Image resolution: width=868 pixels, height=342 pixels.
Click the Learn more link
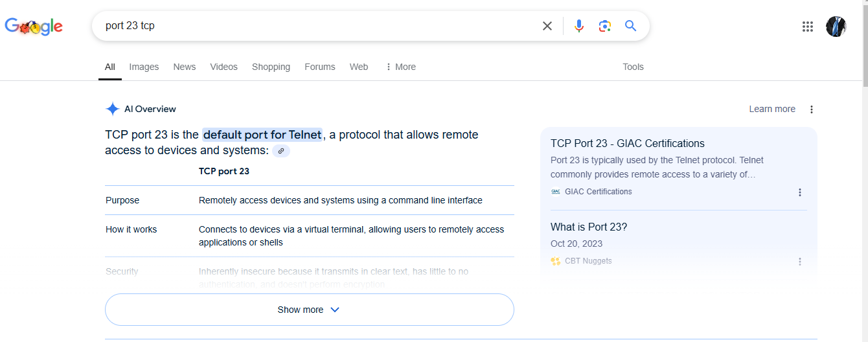771,109
